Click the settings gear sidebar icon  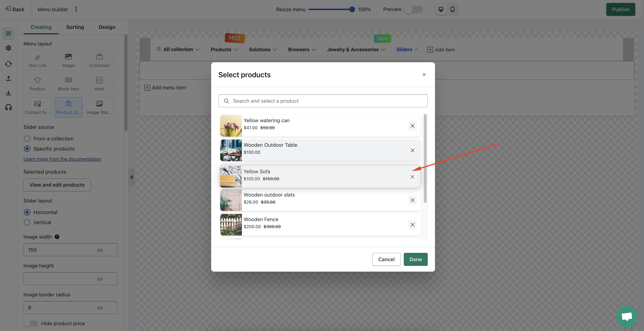(x=8, y=48)
